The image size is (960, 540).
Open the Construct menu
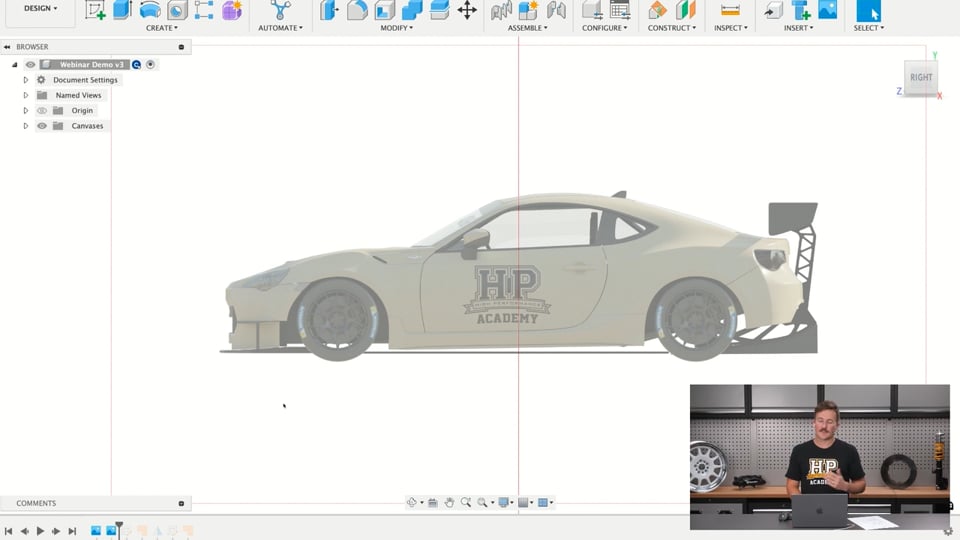[x=672, y=28]
